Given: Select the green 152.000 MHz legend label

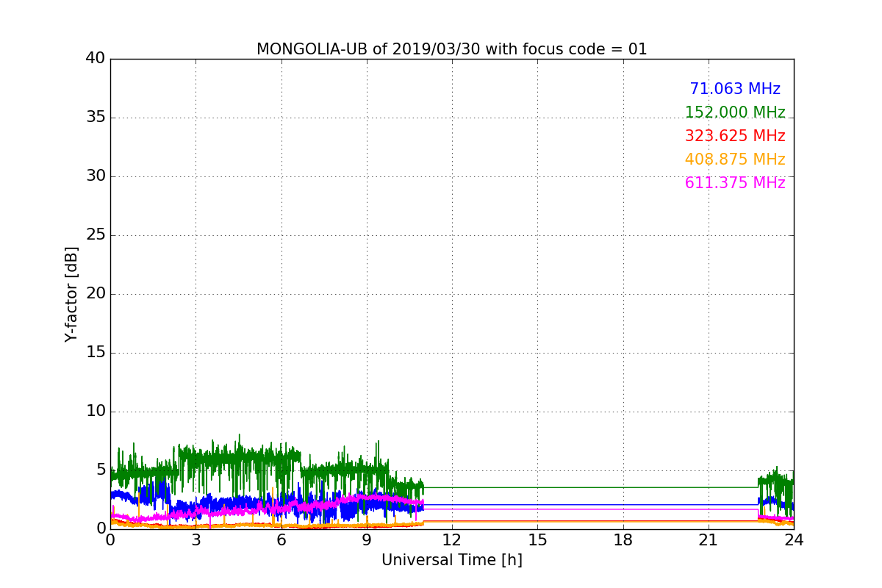Looking at the screenshot, I should (735, 112).
